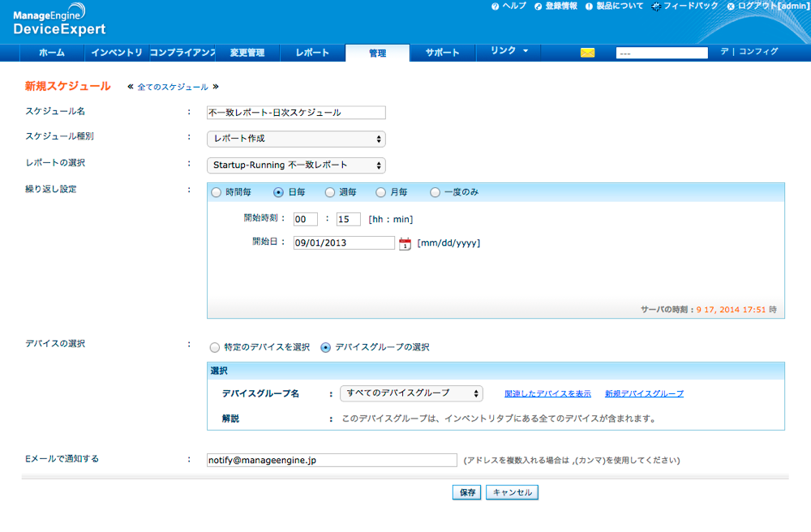Click the 全てのスケジュール breadcrumb link
This screenshot has height=532, width=811.
pyautogui.click(x=173, y=87)
